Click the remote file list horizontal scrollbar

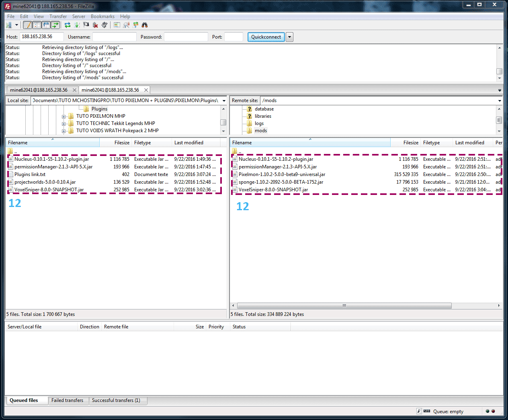pyautogui.click(x=344, y=306)
